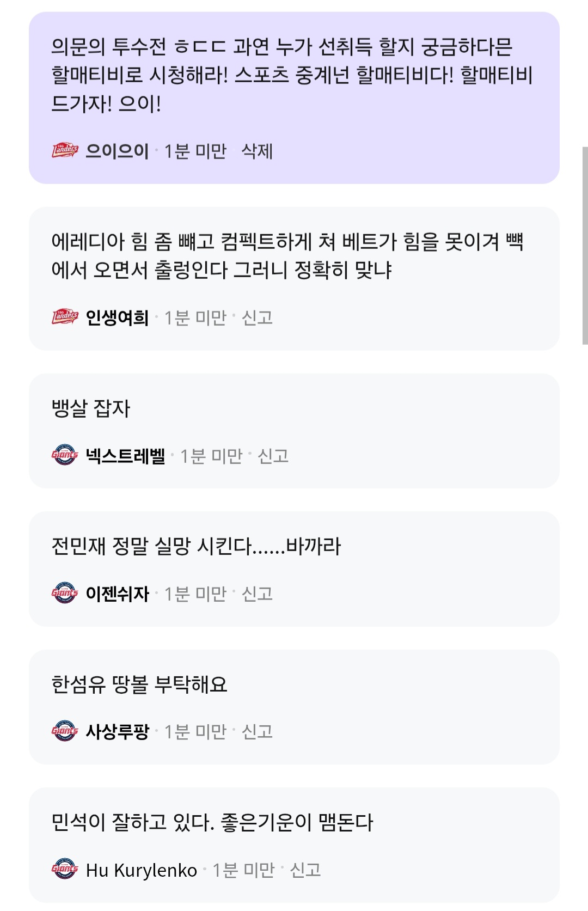Image resolution: width=588 pixels, height=911 pixels.
Task: Report the comment from 이젠쉬자
Action: 257,594
